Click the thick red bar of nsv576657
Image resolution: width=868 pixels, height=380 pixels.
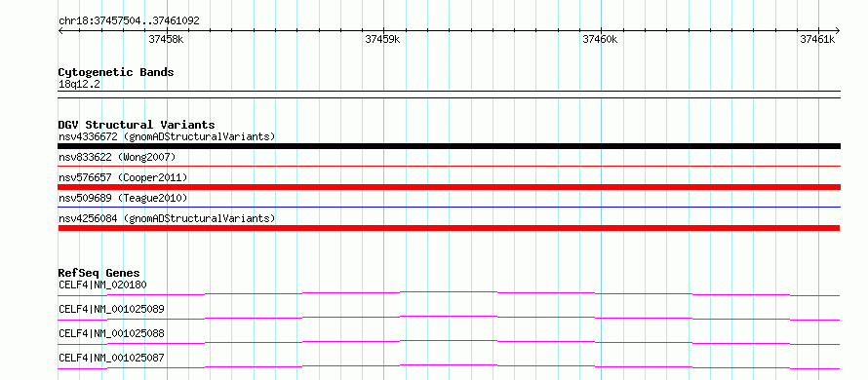(449, 187)
